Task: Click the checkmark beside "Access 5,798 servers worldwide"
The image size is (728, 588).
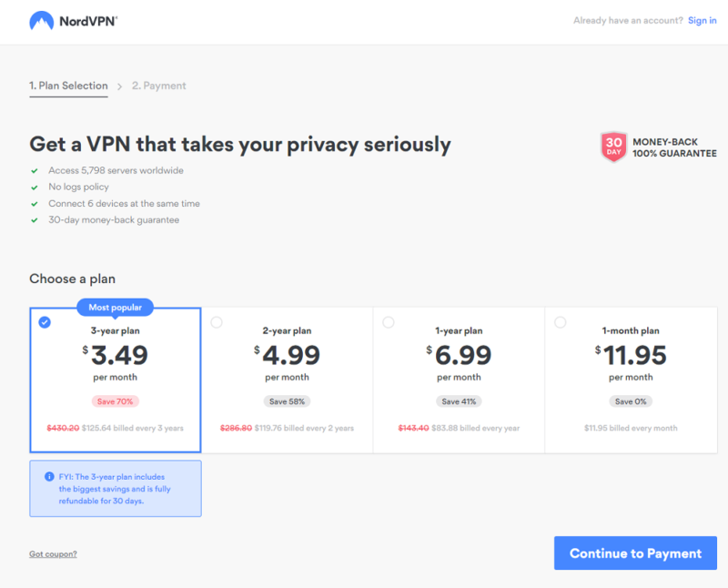Action: [35, 170]
